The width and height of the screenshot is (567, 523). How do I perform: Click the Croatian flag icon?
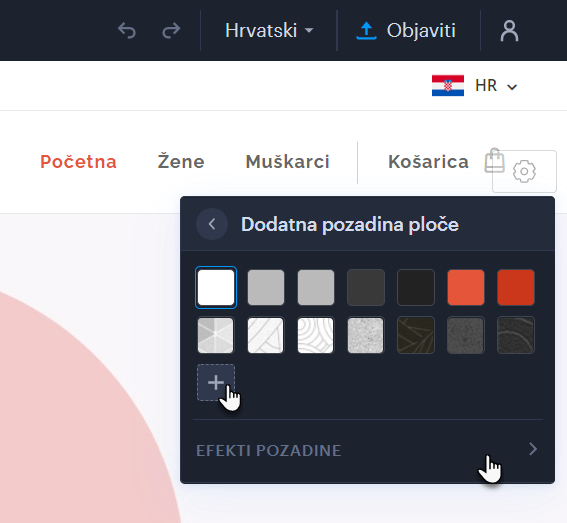pyautogui.click(x=448, y=86)
